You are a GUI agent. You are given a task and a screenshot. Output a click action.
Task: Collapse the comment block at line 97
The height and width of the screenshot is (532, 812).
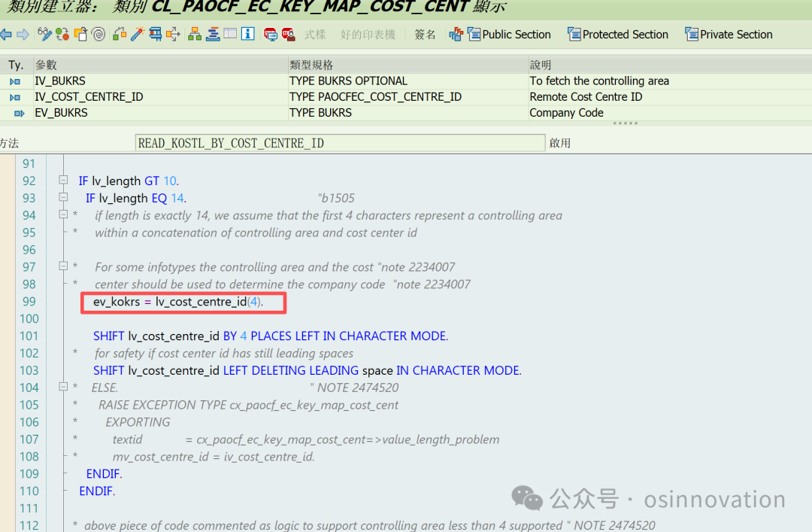pyautogui.click(x=63, y=266)
